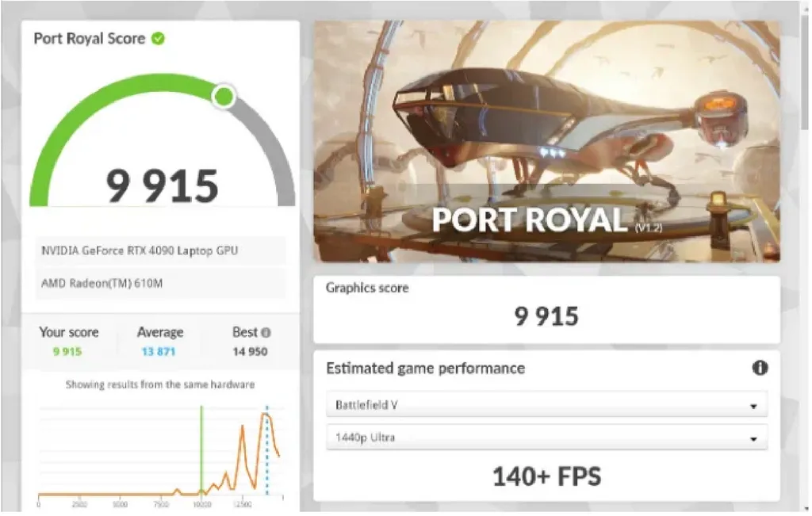Image resolution: width=812 pixels, height=516 pixels.
Task: Click the green score gauge knob
Action: coord(224,96)
